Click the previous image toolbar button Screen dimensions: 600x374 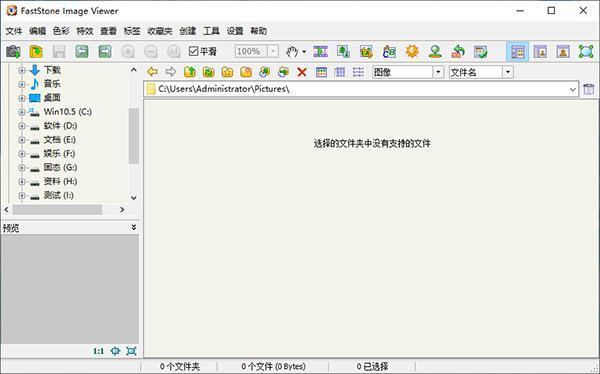pyautogui.click(x=82, y=51)
